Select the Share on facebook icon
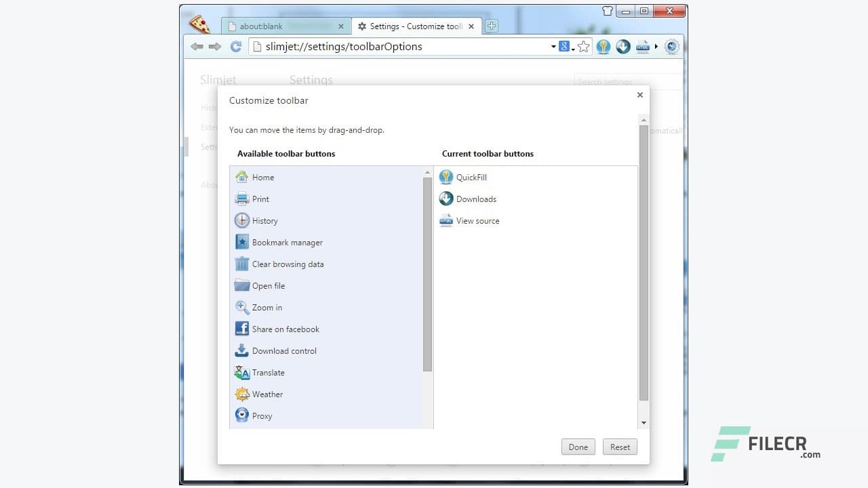The width and height of the screenshot is (868, 488). [242, 329]
